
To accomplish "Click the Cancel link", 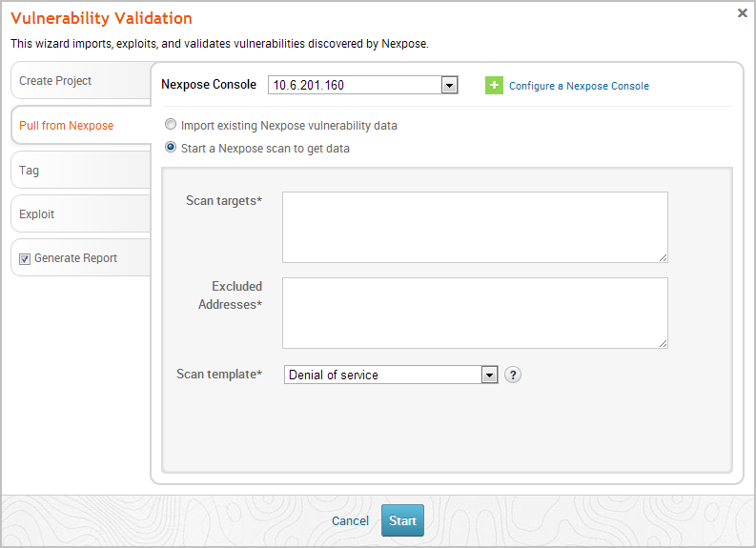I will pyautogui.click(x=350, y=520).
